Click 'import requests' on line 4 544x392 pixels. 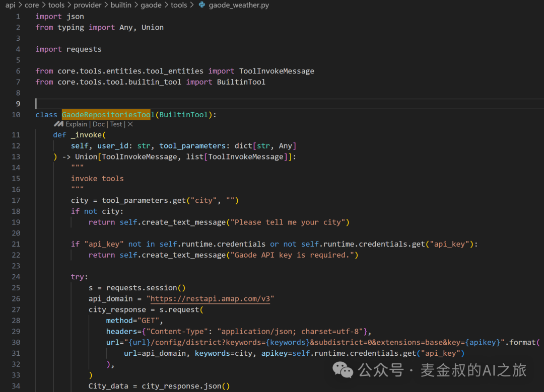[69, 49]
